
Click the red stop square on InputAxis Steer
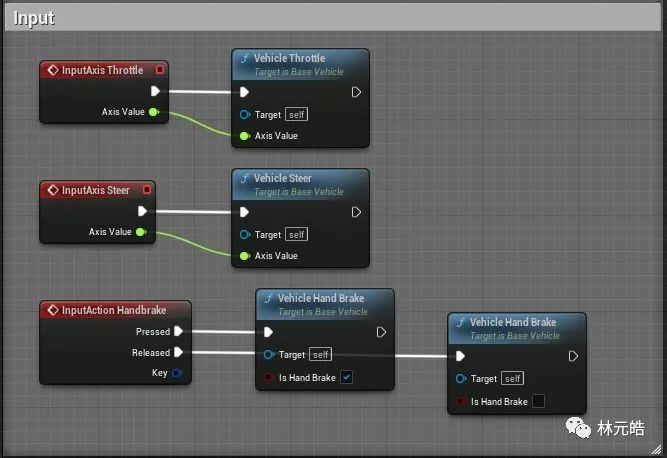147,190
